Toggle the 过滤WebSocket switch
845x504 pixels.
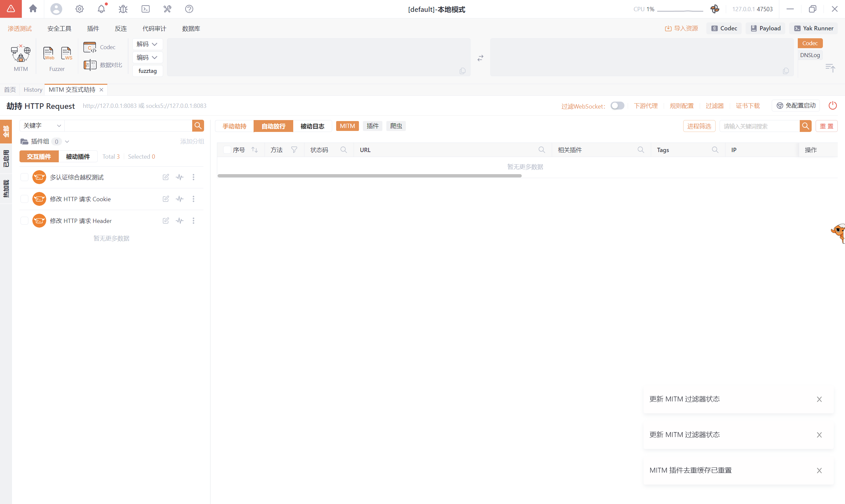(617, 106)
